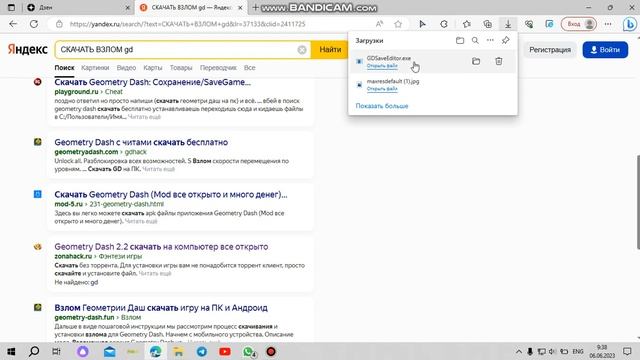Add page to favorites with star icon
Screen dimensions: 640x360
click(398, 24)
